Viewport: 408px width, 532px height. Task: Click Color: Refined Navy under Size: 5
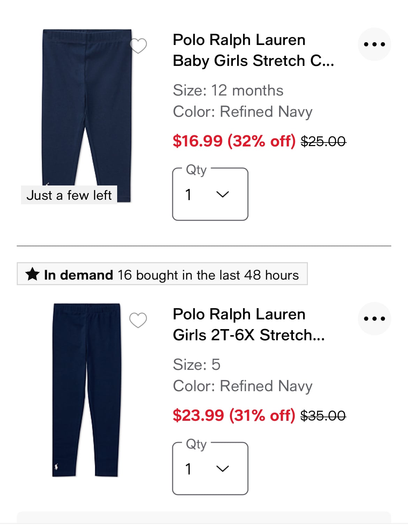coord(243,386)
